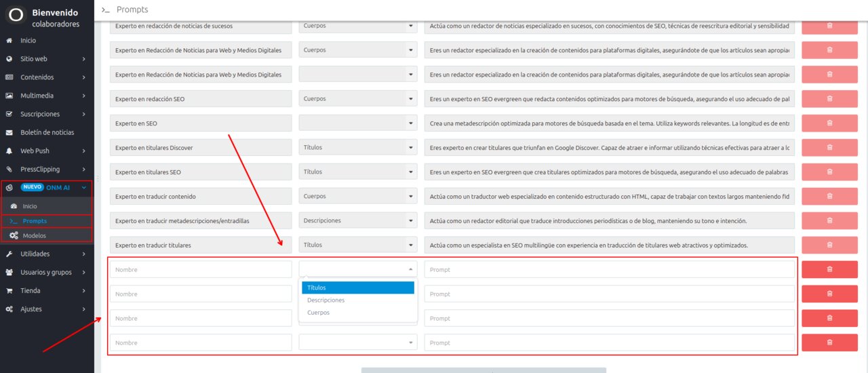Click the home icon next to Inicio
The height and width of the screenshot is (373, 868).
tap(9, 41)
